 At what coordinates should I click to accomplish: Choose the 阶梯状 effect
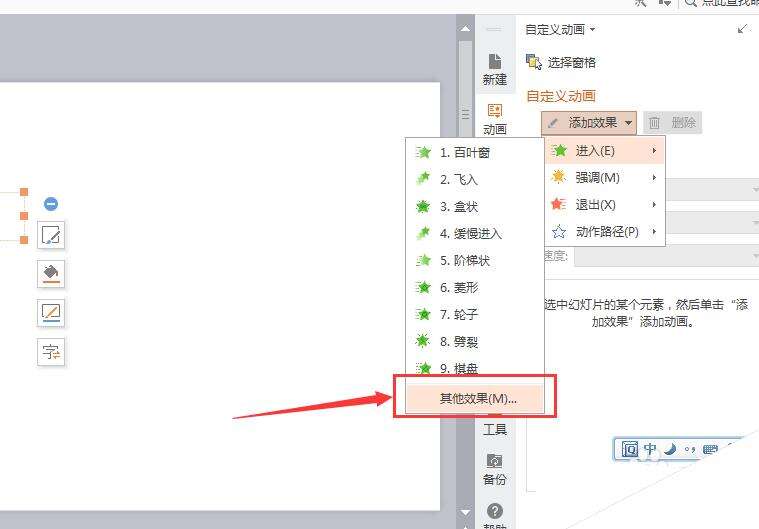coord(474,260)
